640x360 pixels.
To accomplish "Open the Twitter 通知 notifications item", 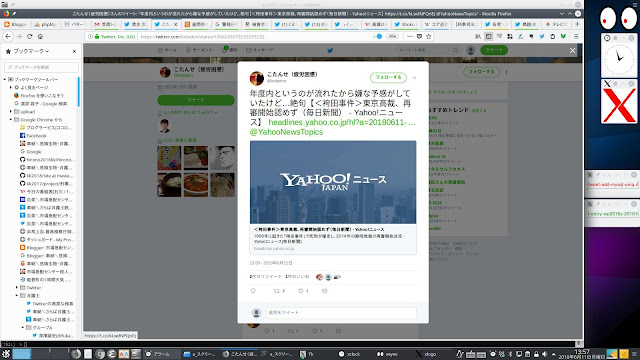I will tap(230, 50).
